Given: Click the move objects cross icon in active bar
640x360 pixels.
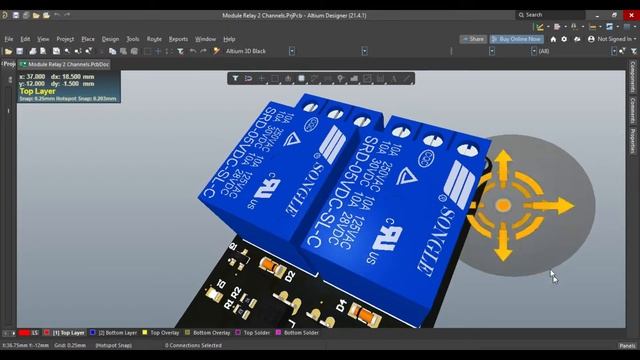Looking at the screenshot, I should 262,78.
